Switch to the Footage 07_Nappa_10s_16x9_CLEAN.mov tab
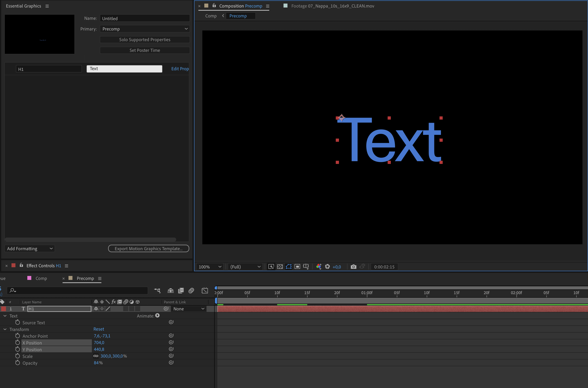The image size is (588, 388). pos(332,6)
